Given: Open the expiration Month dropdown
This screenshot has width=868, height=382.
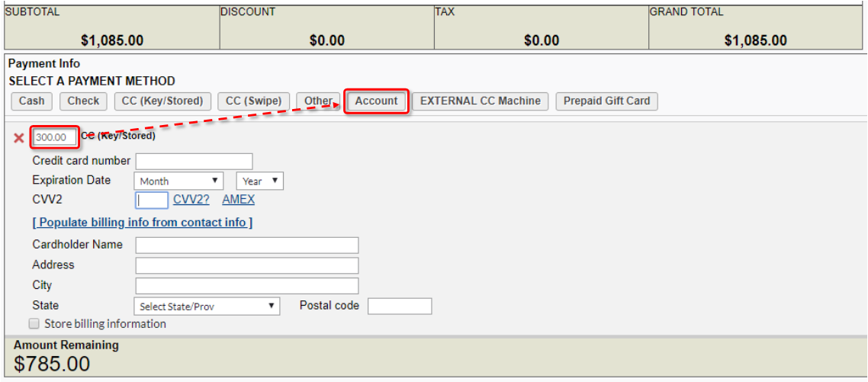Looking at the screenshot, I should pyautogui.click(x=178, y=181).
